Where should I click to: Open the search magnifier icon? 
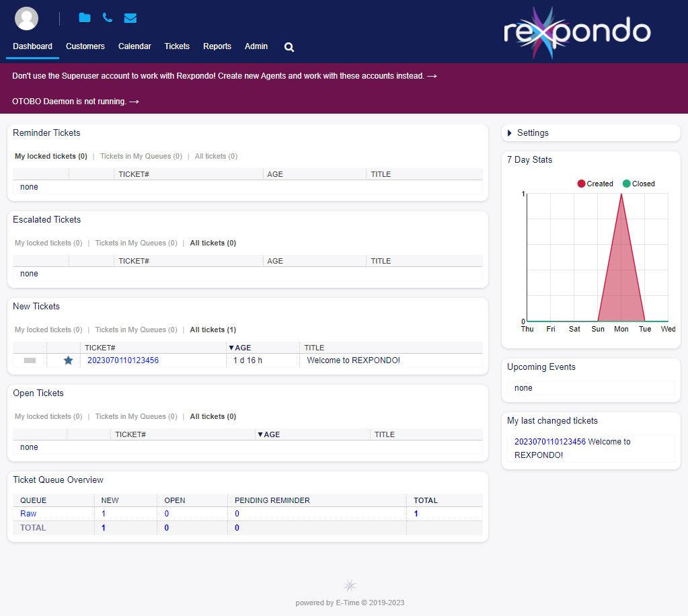(x=289, y=47)
